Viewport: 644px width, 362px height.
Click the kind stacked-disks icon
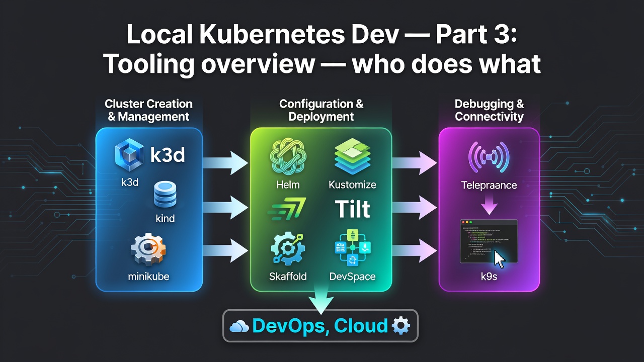point(166,195)
